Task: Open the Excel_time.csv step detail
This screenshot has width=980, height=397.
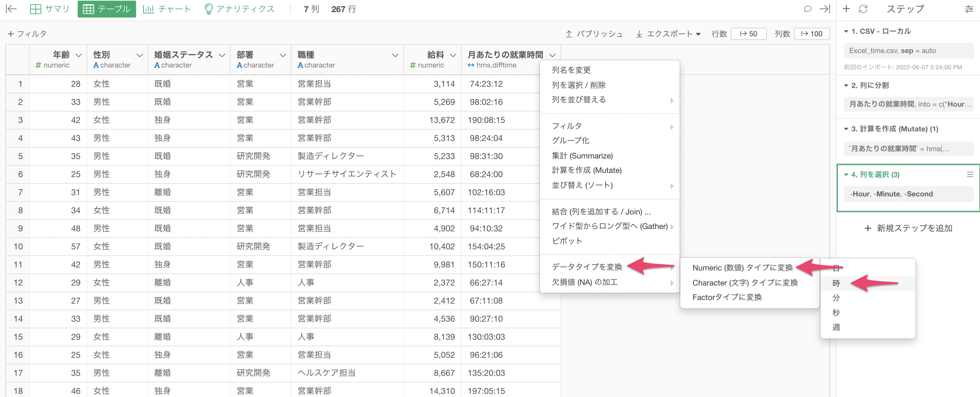Action: pos(909,51)
